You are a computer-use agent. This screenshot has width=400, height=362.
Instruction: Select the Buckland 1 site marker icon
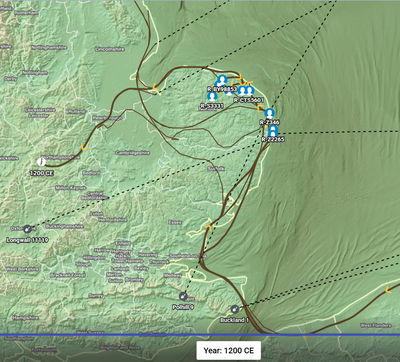[x=234, y=309]
